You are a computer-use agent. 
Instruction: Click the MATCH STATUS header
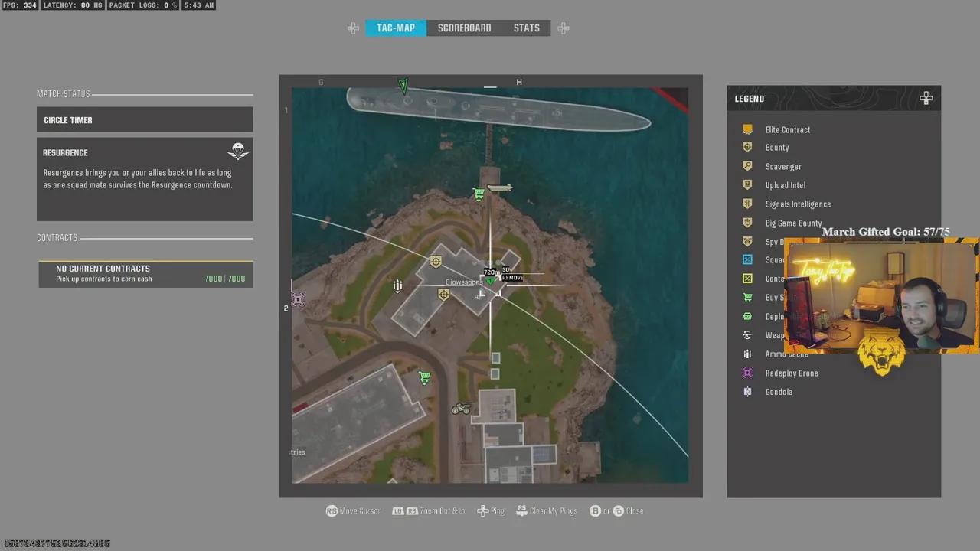point(64,94)
